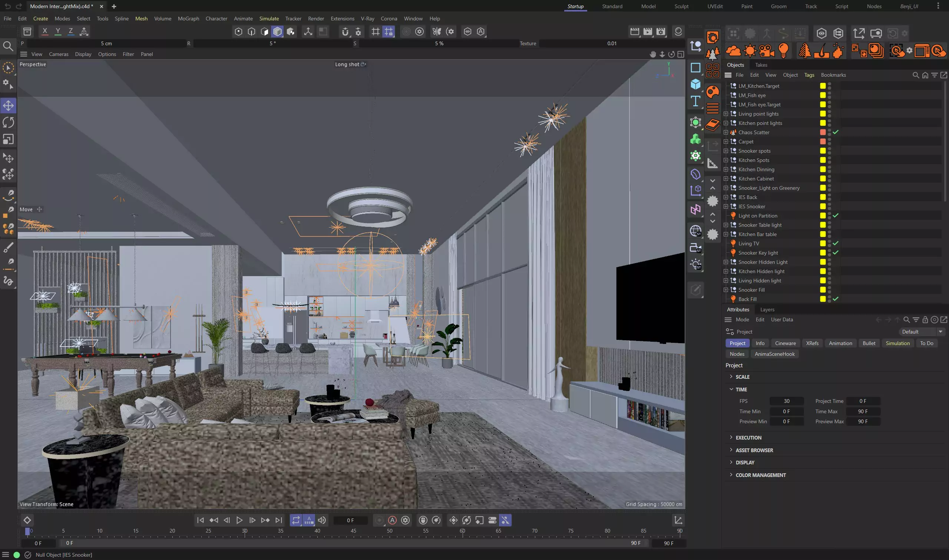This screenshot has width=949, height=560.
Task: Expand the Kitchen Spots object group
Action: (x=725, y=160)
